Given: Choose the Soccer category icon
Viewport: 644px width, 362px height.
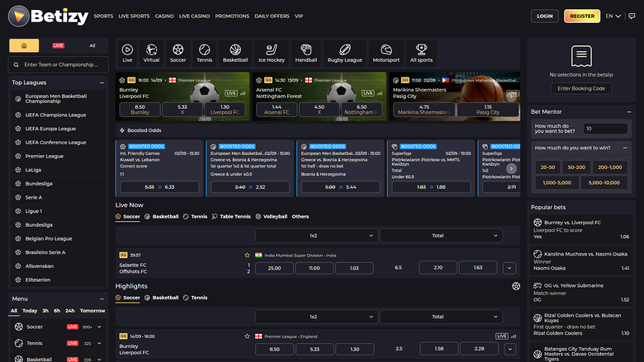Looking at the screenshot, I should point(178,54).
